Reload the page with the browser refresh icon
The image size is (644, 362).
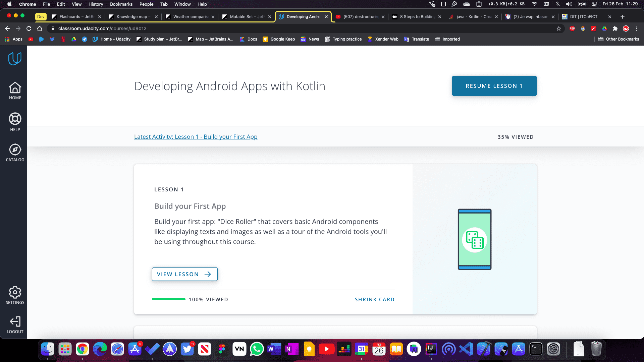(29, 28)
